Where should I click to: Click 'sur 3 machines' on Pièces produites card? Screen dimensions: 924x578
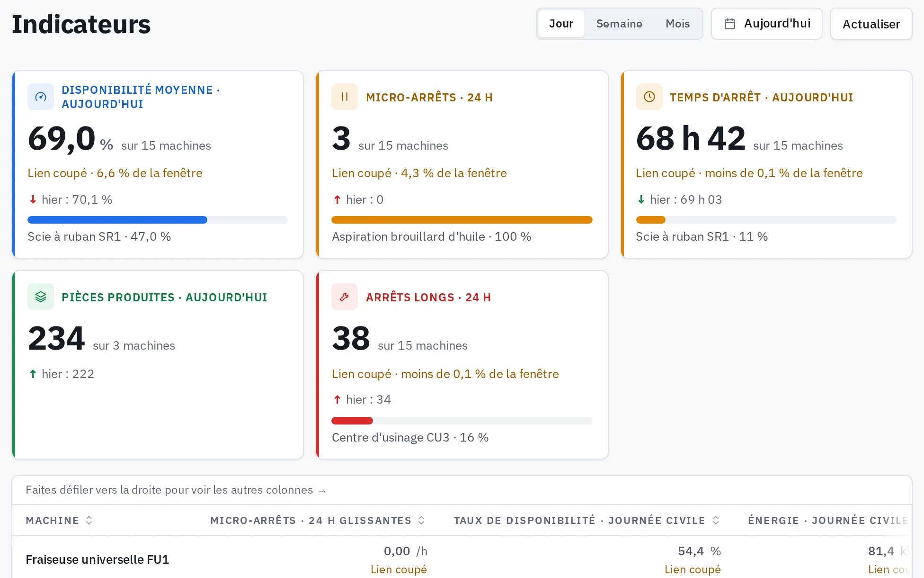point(134,345)
